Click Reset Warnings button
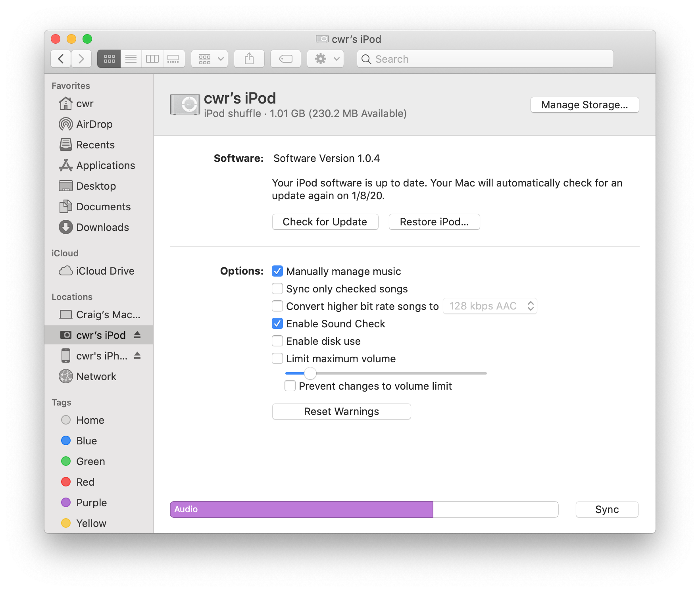 tap(341, 411)
